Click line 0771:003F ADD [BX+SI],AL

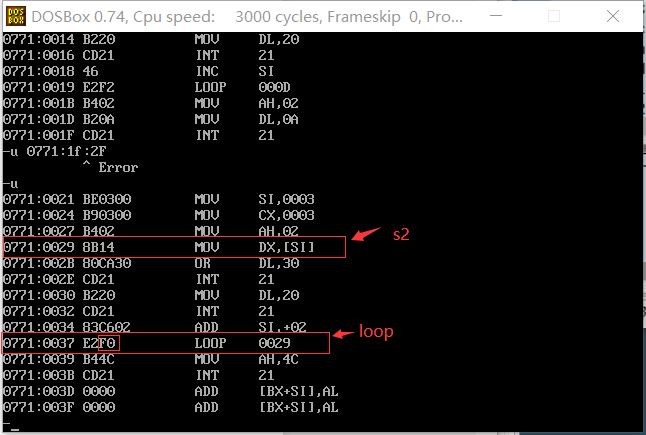coord(171,407)
